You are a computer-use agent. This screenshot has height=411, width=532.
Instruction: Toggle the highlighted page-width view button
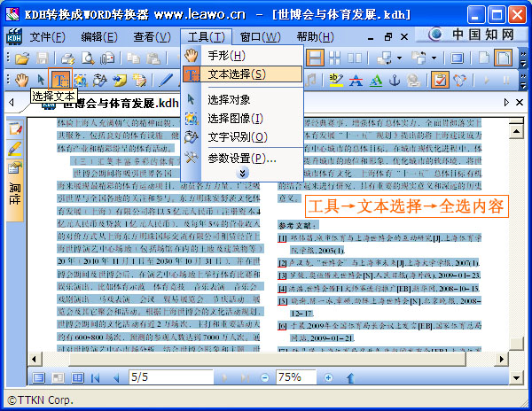coord(503,58)
